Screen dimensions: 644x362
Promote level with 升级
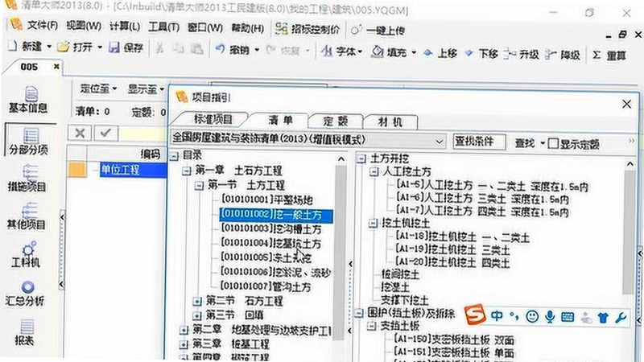tap(522, 54)
